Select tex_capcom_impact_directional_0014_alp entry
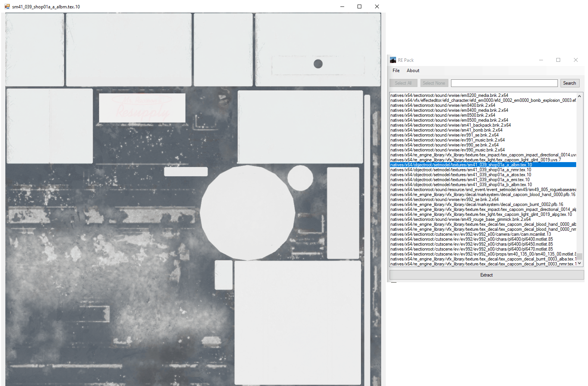The height and width of the screenshot is (386, 588). pyautogui.click(x=483, y=209)
